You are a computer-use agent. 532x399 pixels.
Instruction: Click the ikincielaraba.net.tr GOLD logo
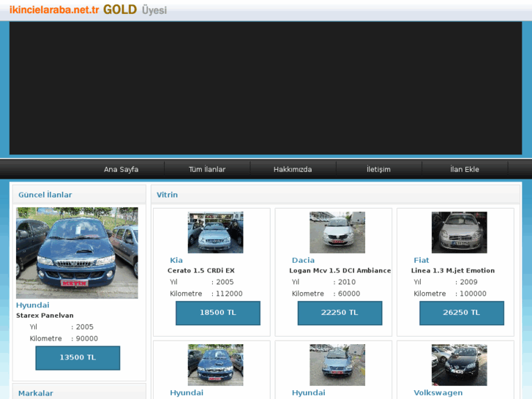(88, 10)
